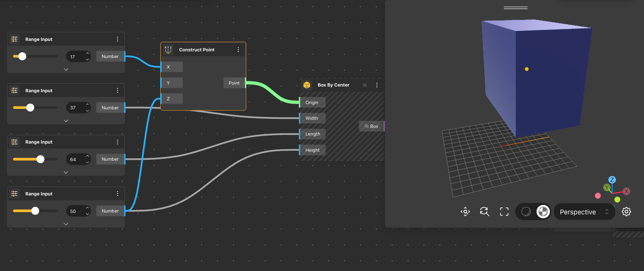Image resolution: width=644 pixels, height=271 pixels.
Task: Click the zoom-to-fit icon in viewport toolbar
Action: (x=465, y=212)
